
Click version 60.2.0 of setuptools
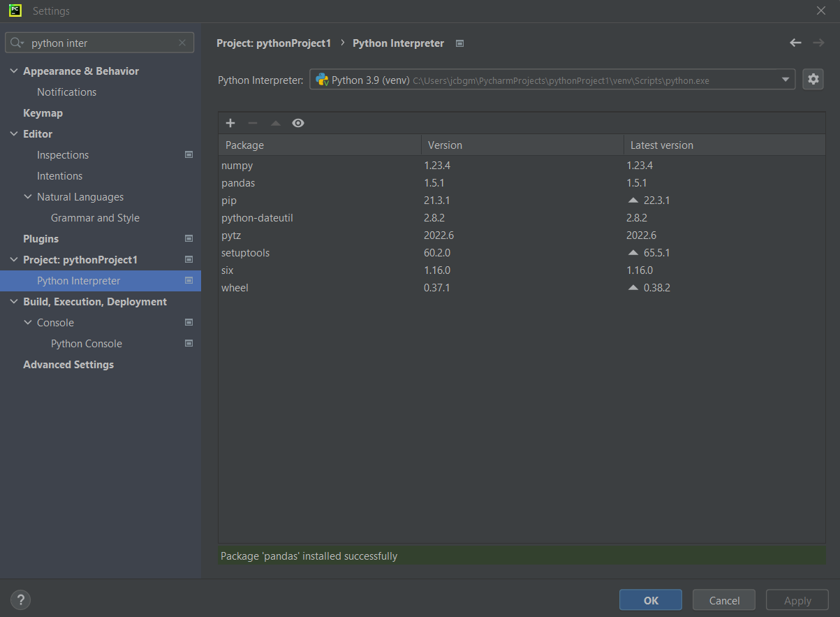click(x=437, y=253)
